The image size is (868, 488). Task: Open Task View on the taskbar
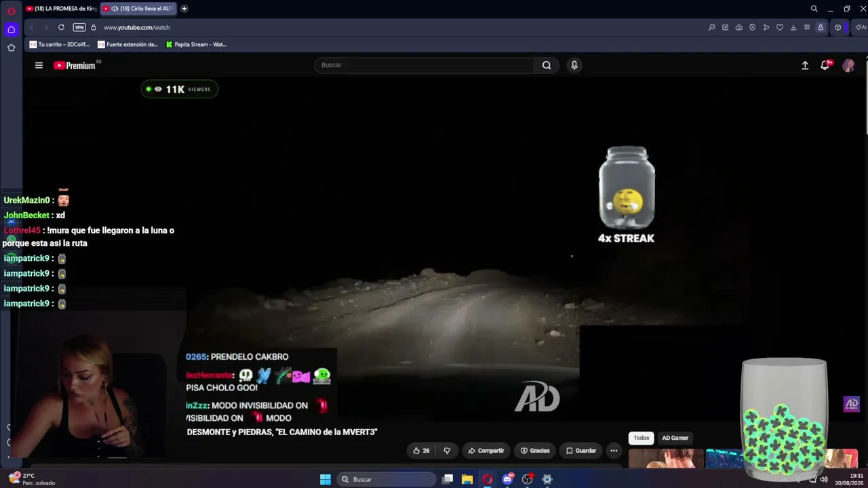pyautogui.click(x=448, y=479)
